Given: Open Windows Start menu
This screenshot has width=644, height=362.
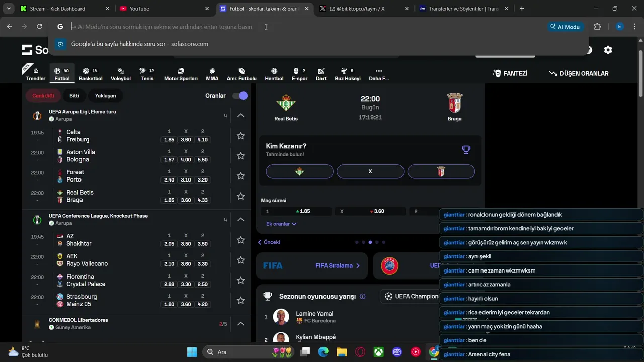Looking at the screenshot, I should (x=192, y=352).
